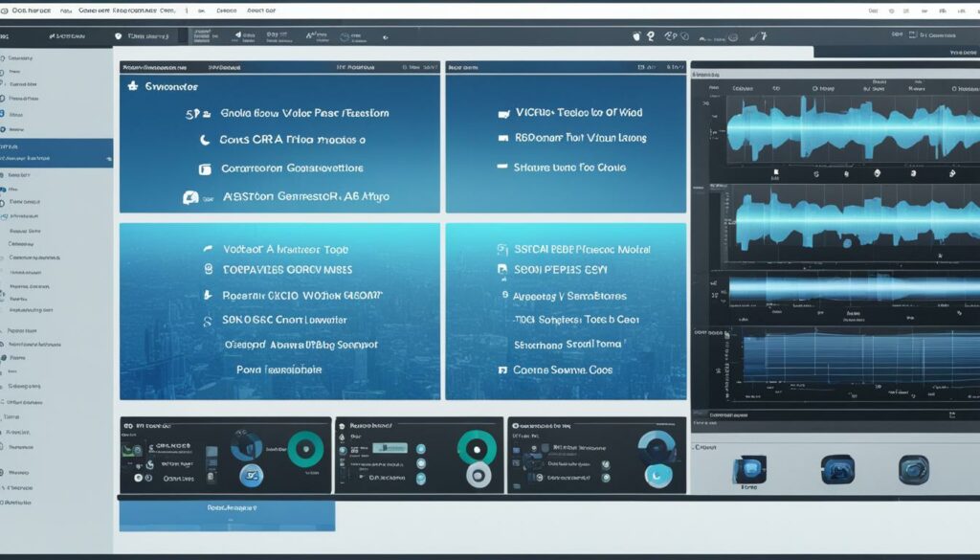980x560 pixels.
Task: Click the circle icon left of the pen slash icon
Action: (x=733, y=37)
